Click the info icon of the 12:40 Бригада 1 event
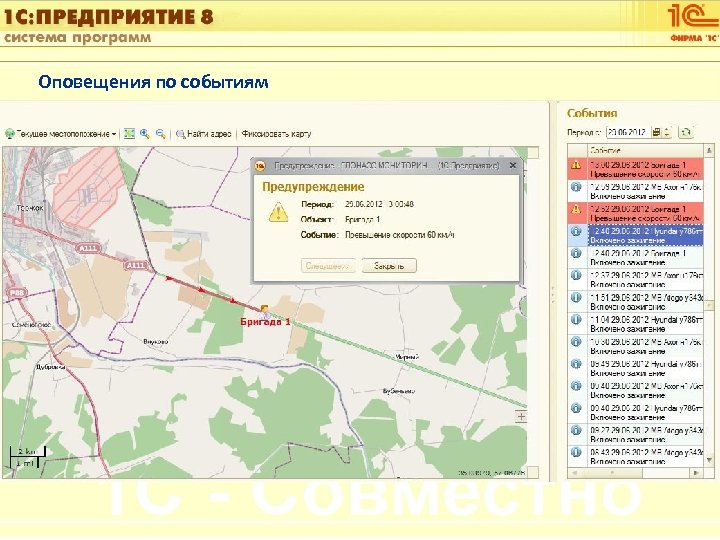The image size is (720, 540). click(x=576, y=253)
